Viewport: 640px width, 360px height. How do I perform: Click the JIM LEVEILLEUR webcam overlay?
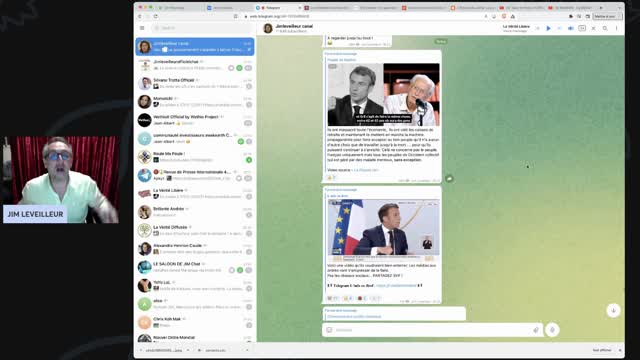click(61, 180)
